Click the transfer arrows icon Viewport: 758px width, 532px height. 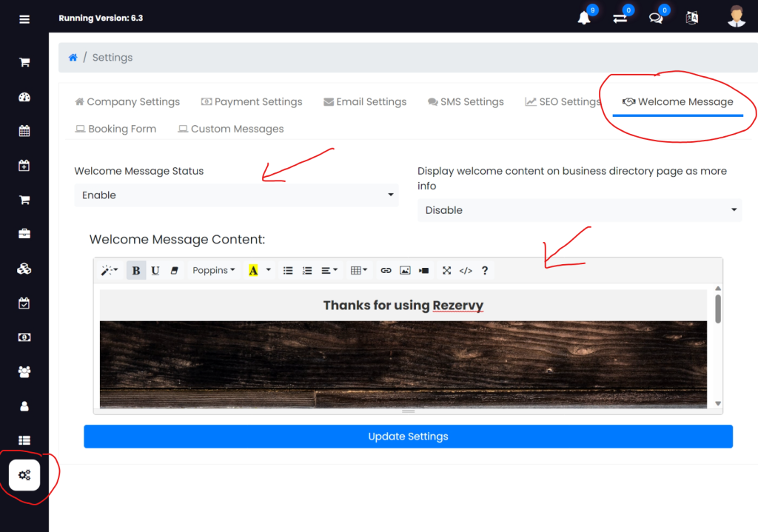click(x=620, y=18)
